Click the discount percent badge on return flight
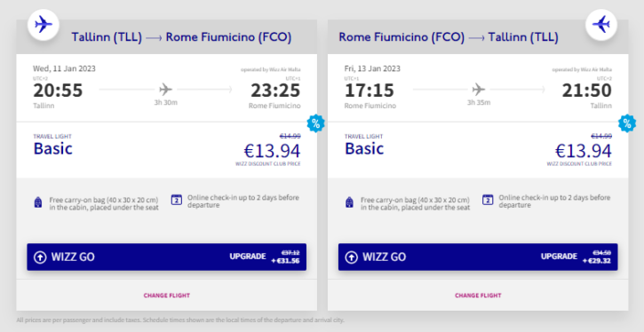This screenshot has height=332, width=644. click(627, 123)
